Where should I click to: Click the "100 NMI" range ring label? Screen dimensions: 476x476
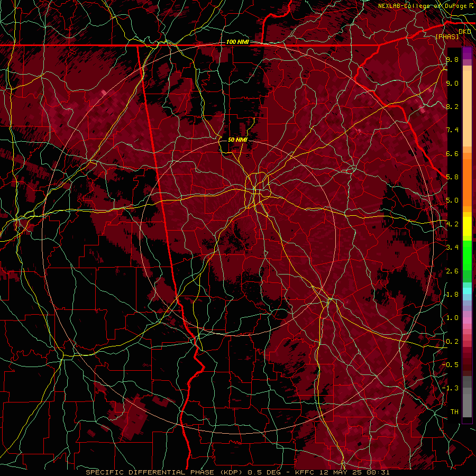click(237, 42)
